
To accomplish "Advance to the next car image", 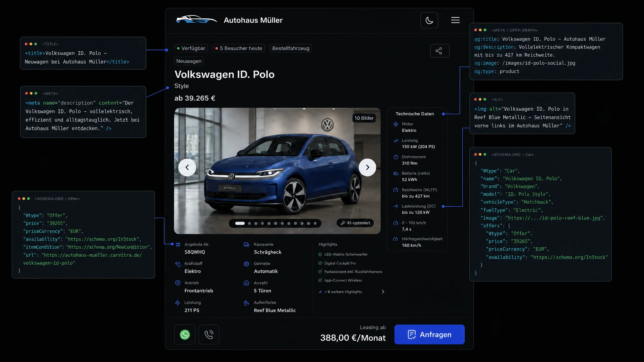I will click(x=367, y=167).
